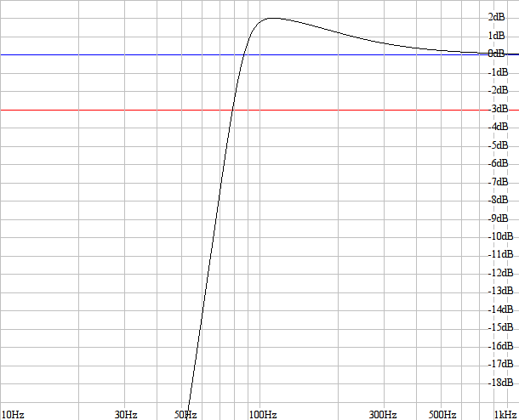Click the -6dB axis label
This screenshot has width=519, height=420.
[498, 163]
